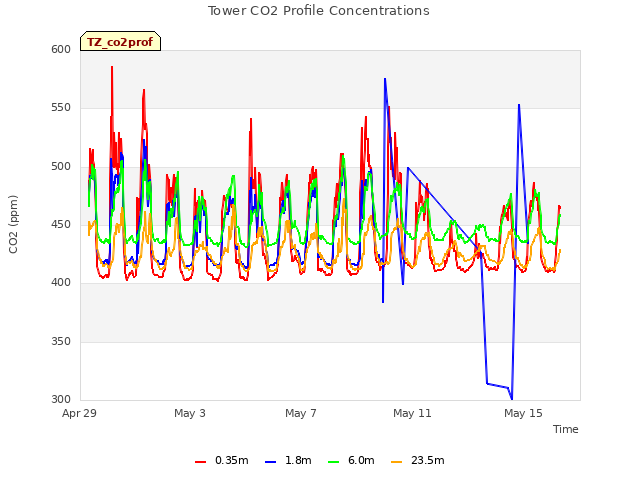Click the May 11 x-axis label

412,413
